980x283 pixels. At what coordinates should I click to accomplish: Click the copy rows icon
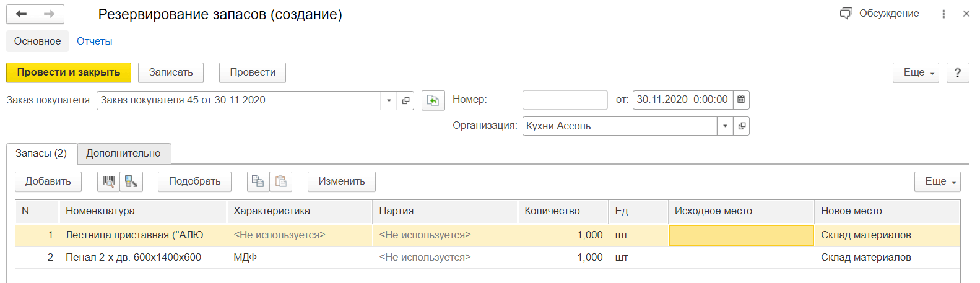(x=258, y=181)
